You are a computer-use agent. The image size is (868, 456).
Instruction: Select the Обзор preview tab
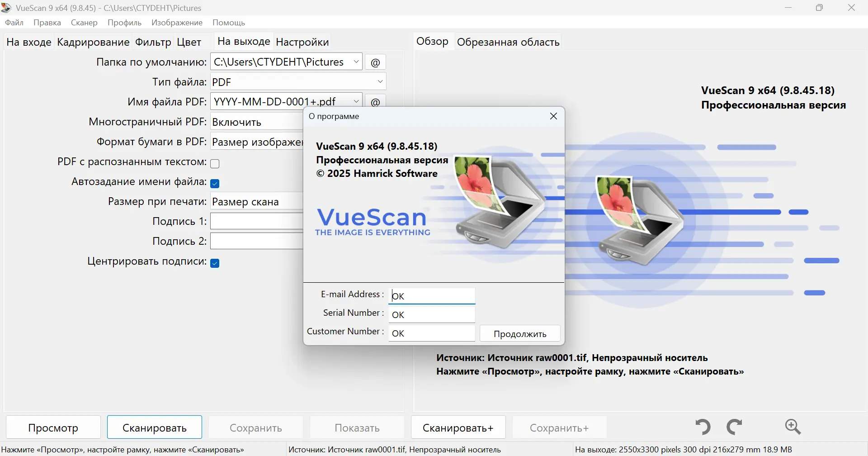pyautogui.click(x=432, y=41)
